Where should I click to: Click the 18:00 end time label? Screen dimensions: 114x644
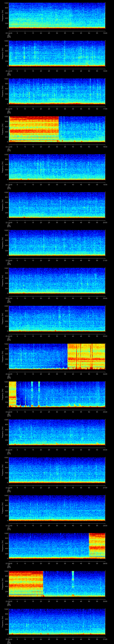tap(105, 147)
